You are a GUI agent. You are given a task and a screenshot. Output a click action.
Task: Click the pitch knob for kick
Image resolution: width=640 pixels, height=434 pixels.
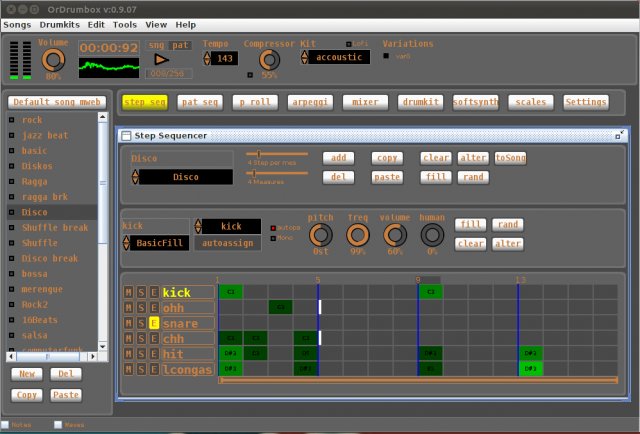pos(320,235)
